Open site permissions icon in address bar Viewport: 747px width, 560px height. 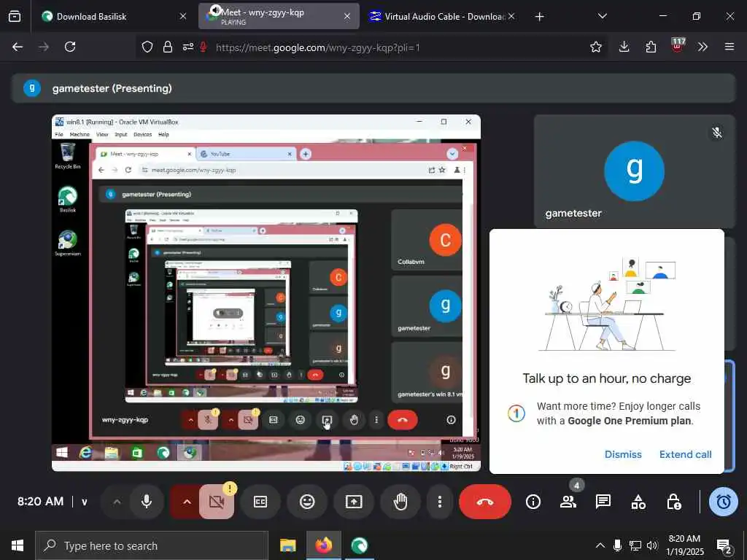[x=188, y=47]
